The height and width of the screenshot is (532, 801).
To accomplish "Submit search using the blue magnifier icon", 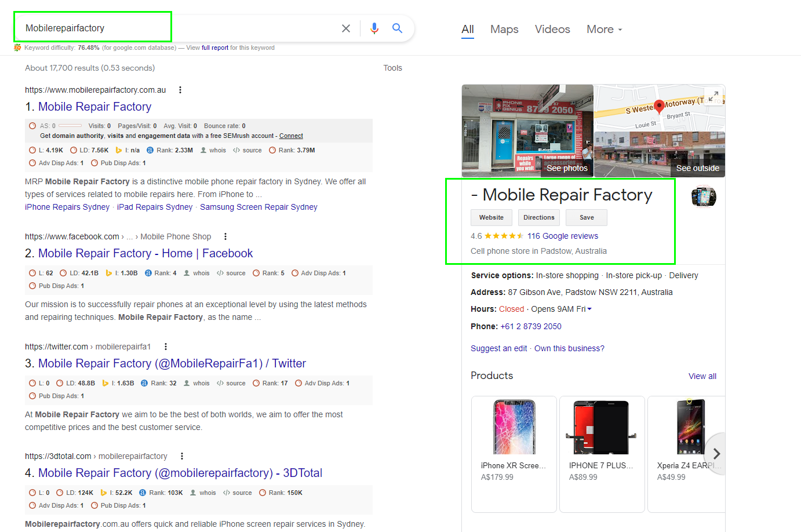I will tap(397, 28).
